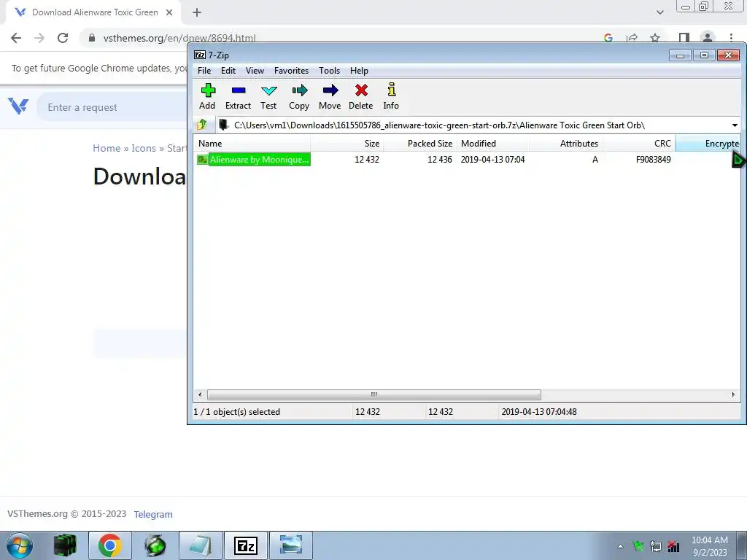Reload the Chrome page
The height and width of the screenshot is (560, 747).
tap(63, 38)
